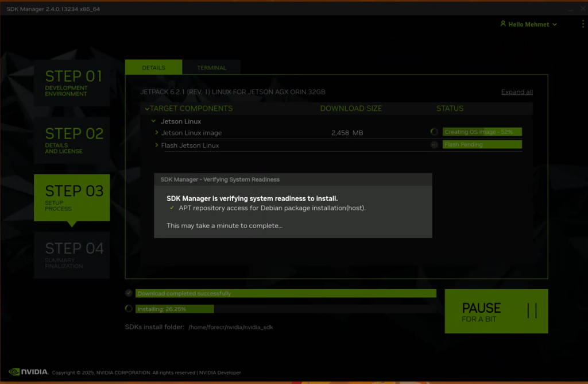588x384 pixels.
Task: Switch to the TERMINAL tab
Action: click(x=211, y=68)
